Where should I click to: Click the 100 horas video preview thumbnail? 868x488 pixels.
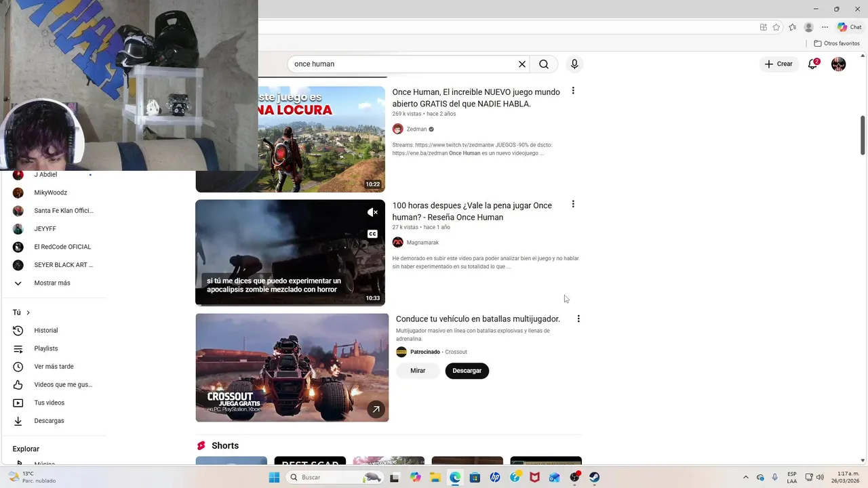click(x=290, y=253)
